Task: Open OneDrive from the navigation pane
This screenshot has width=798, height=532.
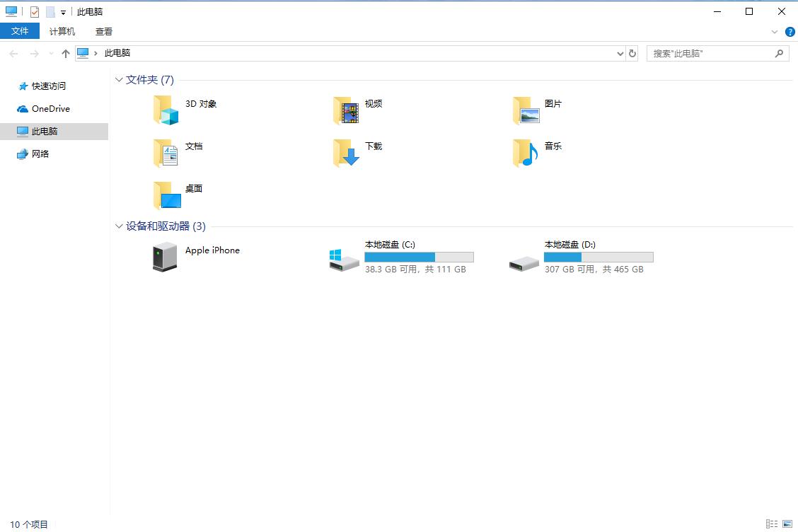Action: tap(50, 108)
